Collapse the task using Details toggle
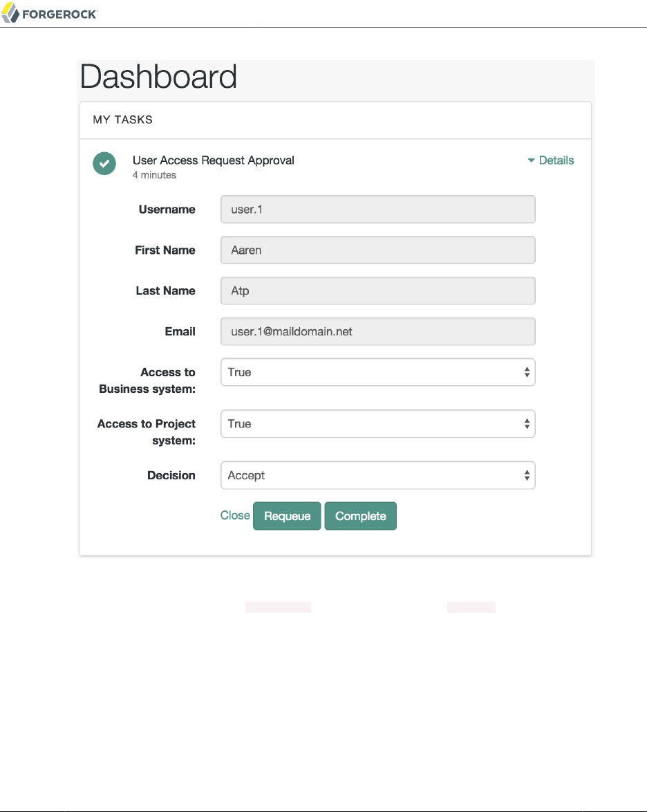Screen dimensions: 647x812 [551, 160]
